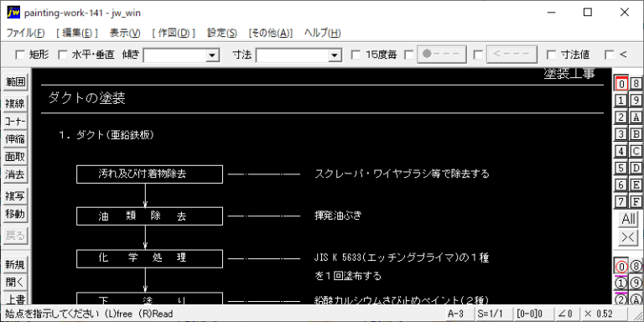The image size is (644, 322).
Task: Select square layer E button
Action: click(x=636, y=184)
